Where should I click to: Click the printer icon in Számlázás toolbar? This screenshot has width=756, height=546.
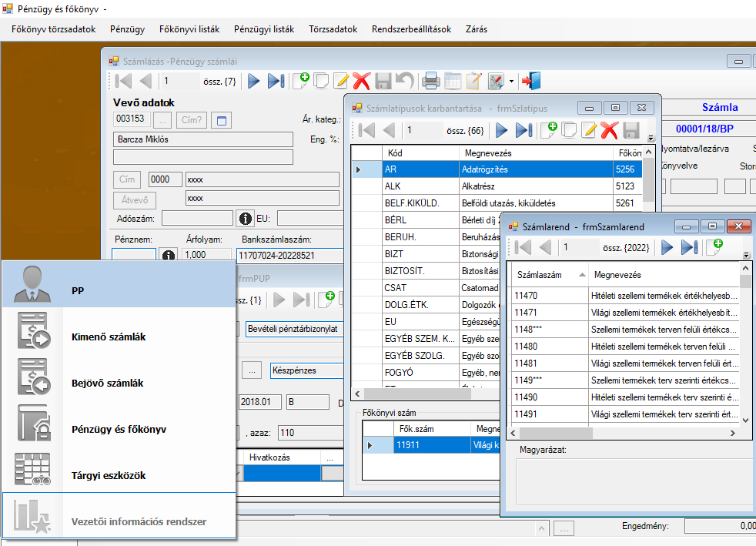click(432, 81)
